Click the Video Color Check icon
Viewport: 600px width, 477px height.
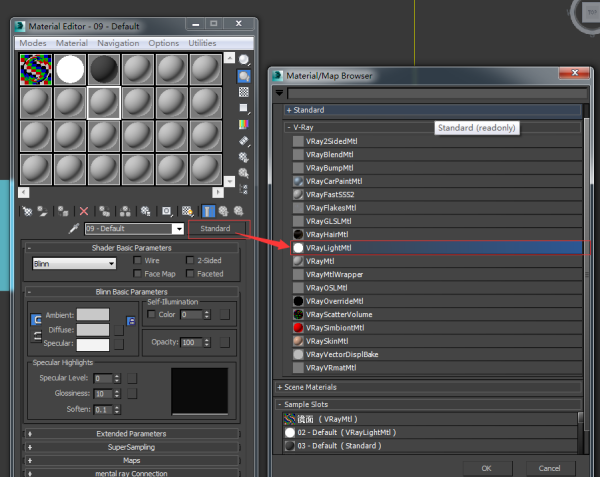click(x=244, y=124)
